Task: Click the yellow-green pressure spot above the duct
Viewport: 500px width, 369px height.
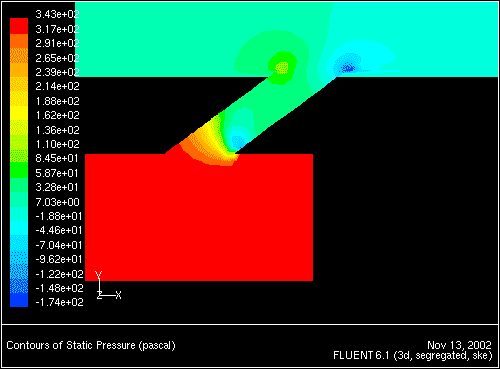Action: pyautogui.click(x=282, y=68)
